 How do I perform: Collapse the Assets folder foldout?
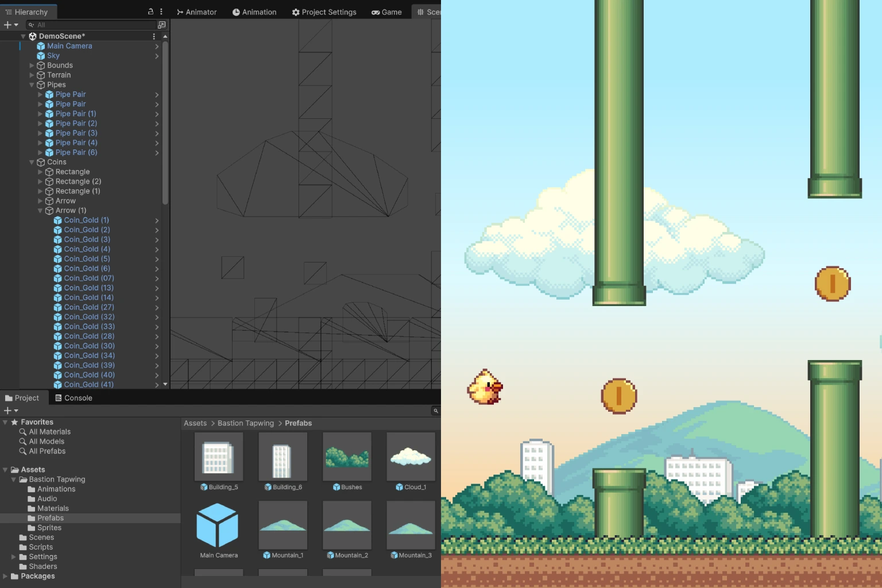tap(5, 470)
